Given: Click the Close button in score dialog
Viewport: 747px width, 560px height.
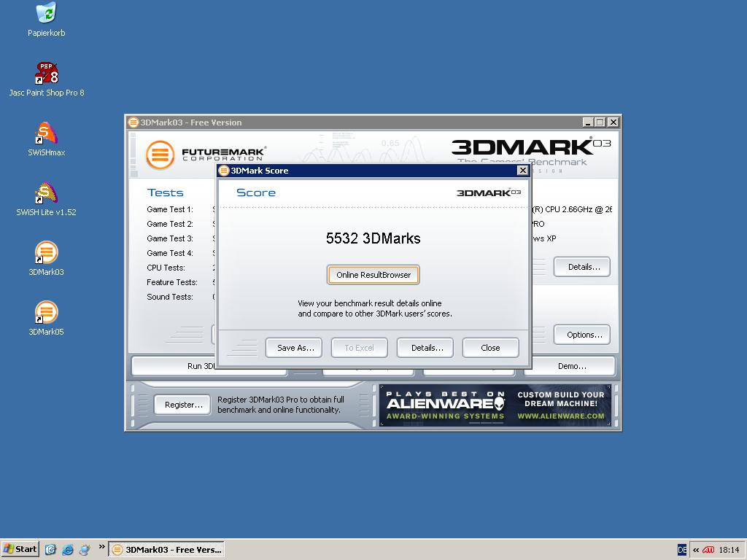Looking at the screenshot, I should click(x=491, y=348).
